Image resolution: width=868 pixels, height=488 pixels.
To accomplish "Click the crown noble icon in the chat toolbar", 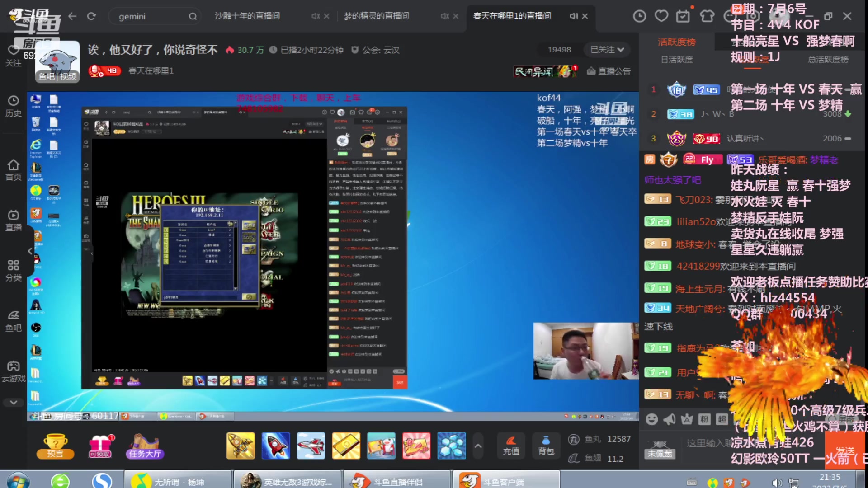I will [x=687, y=419].
